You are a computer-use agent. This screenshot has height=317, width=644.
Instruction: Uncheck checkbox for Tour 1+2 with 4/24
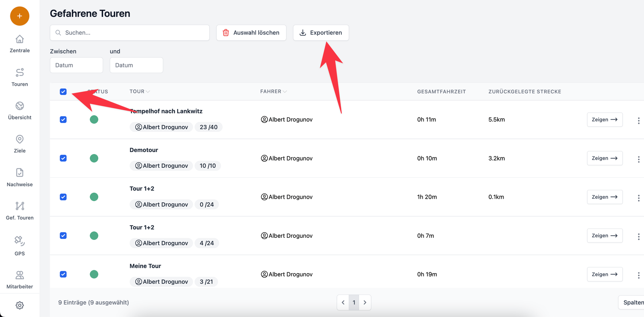[63, 235]
